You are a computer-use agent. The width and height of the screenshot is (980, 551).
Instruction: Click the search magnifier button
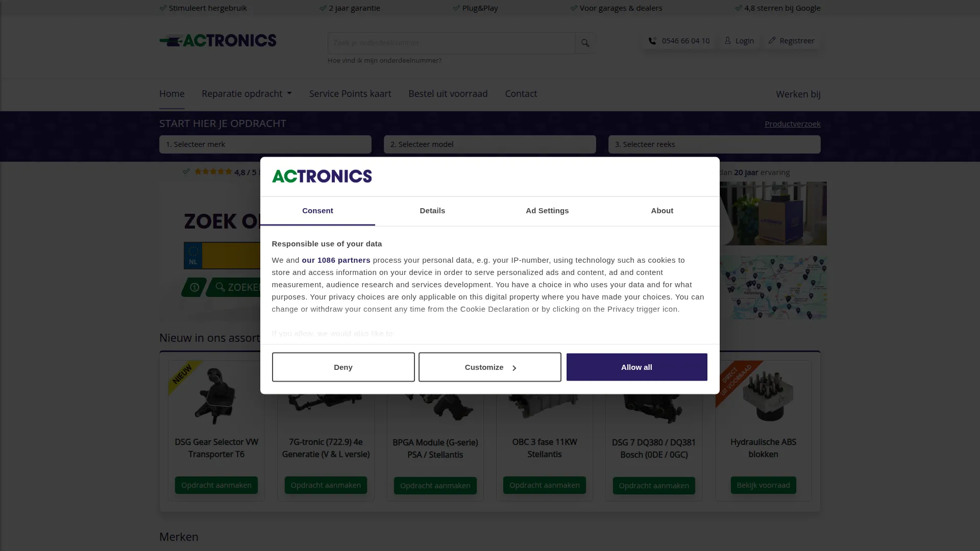(585, 43)
